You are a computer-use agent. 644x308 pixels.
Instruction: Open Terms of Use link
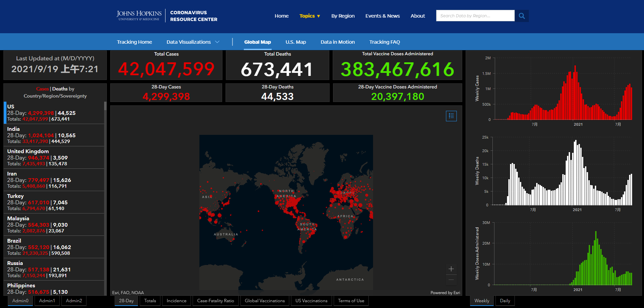[351, 301]
